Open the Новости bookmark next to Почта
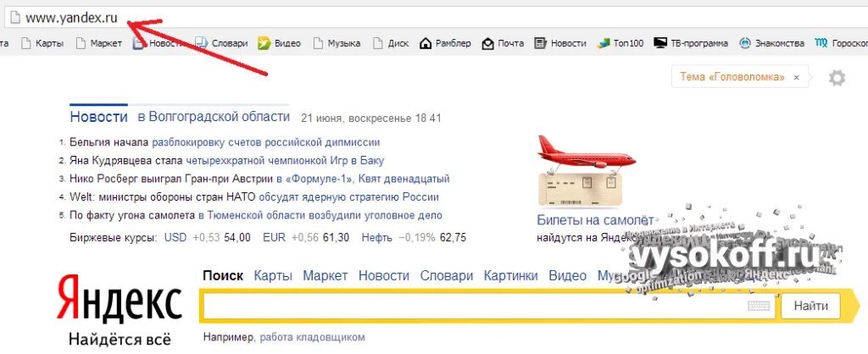 pyautogui.click(x=560, y=43)
